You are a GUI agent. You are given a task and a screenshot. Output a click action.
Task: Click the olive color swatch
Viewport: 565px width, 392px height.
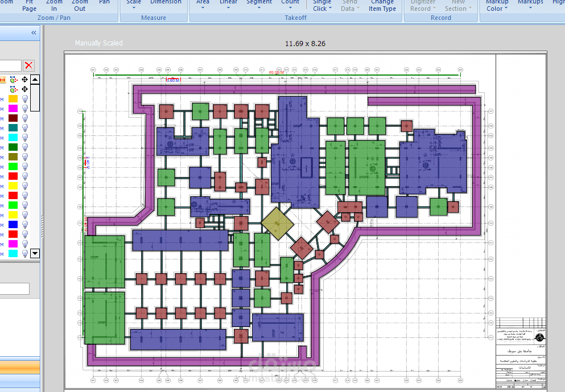tap(13, 157)
